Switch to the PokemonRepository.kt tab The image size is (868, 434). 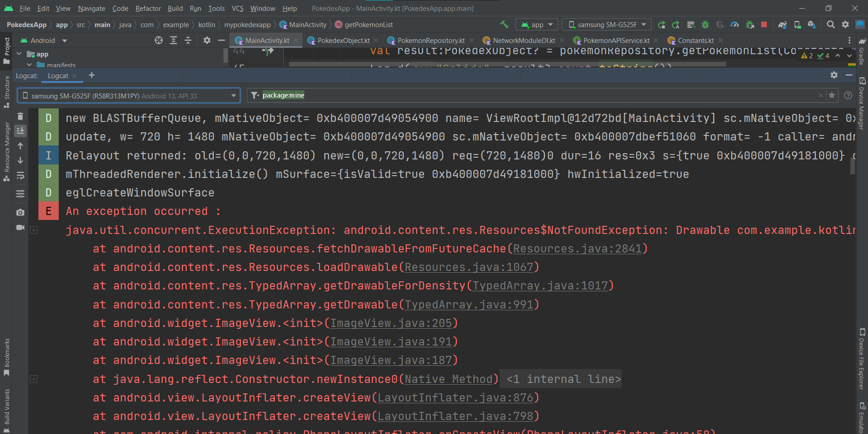(430, 41)
